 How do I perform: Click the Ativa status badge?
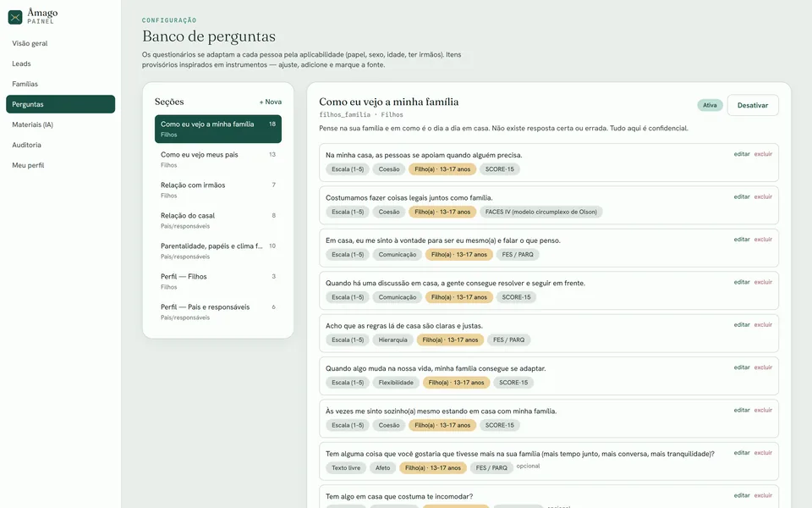710,105
